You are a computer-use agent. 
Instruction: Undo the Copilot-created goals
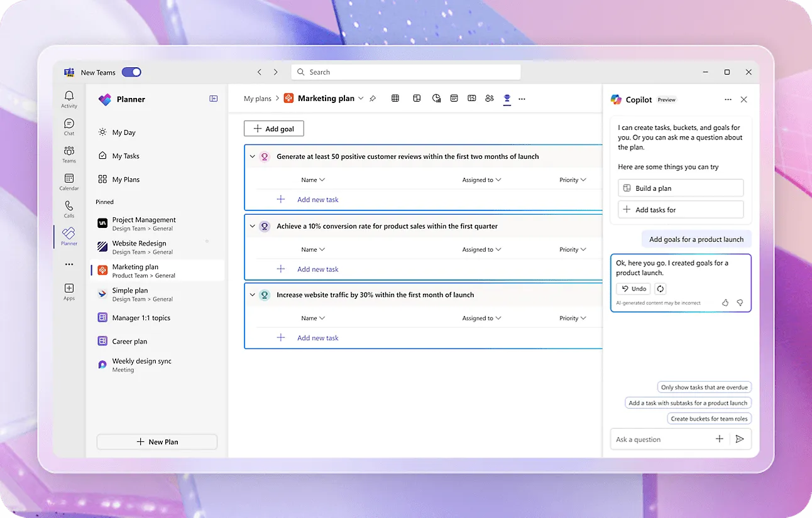634,289
